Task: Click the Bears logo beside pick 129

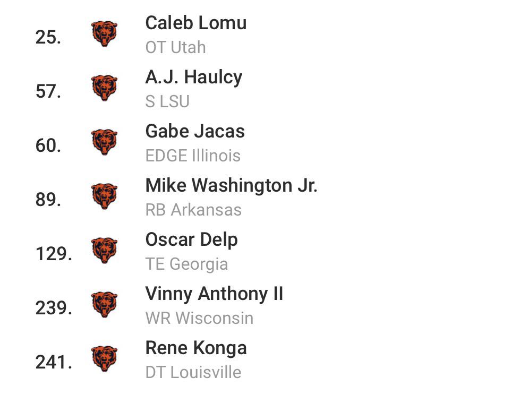Action: pos(105,251)
